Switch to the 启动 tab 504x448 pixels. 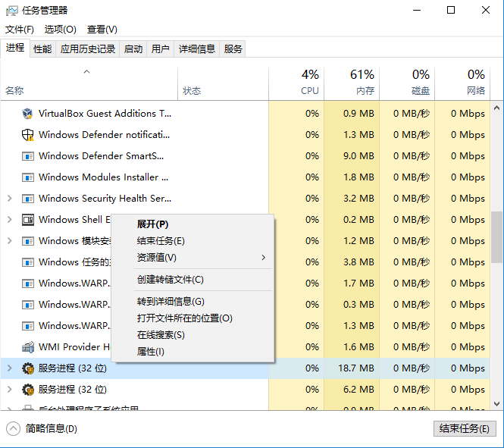point(133,49)
